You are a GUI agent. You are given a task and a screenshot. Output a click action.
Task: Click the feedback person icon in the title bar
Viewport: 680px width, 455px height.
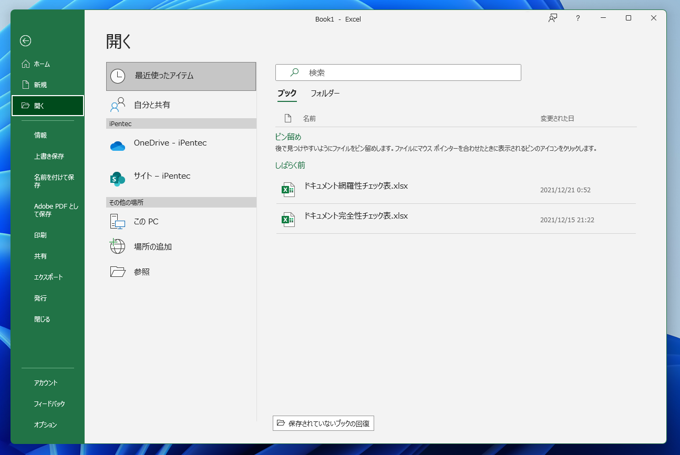tap(552, 18)
